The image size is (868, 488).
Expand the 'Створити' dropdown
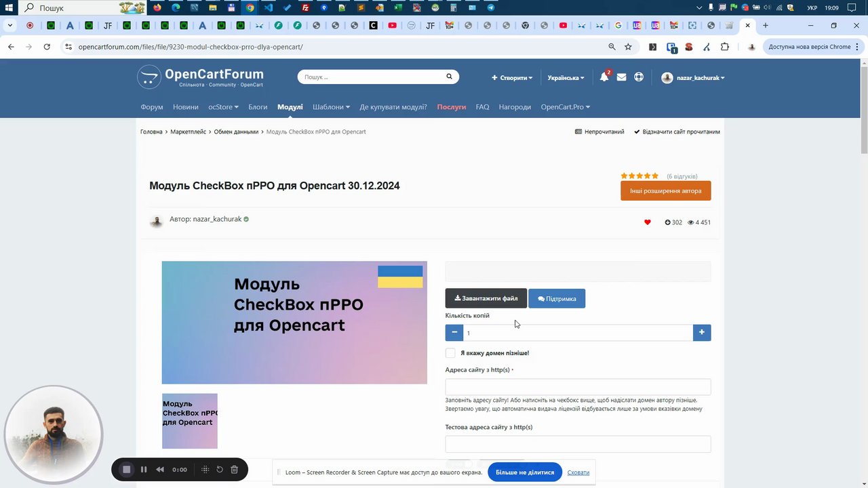(x=512, y=78)
